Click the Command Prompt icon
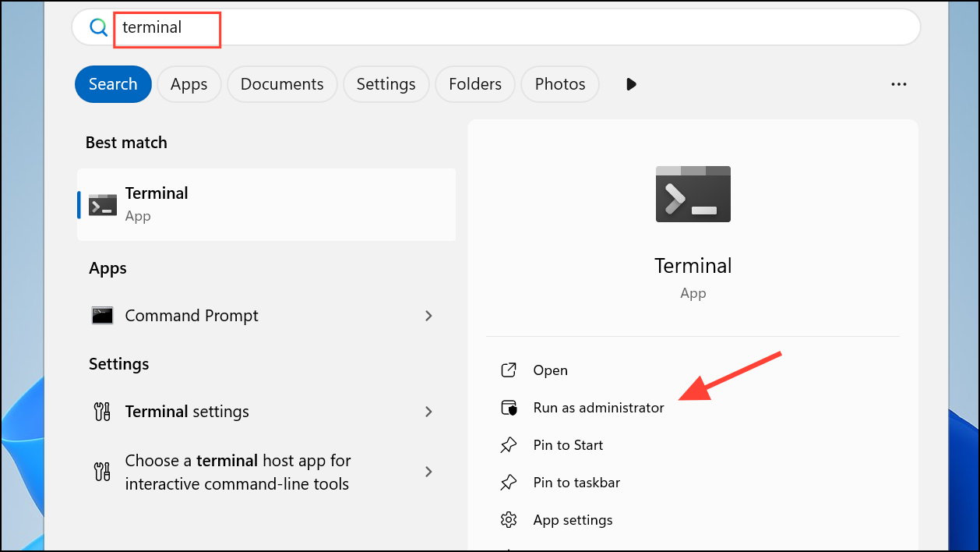Image resolution: width=980 pixels, height=552 pixels. coord(103,316)
